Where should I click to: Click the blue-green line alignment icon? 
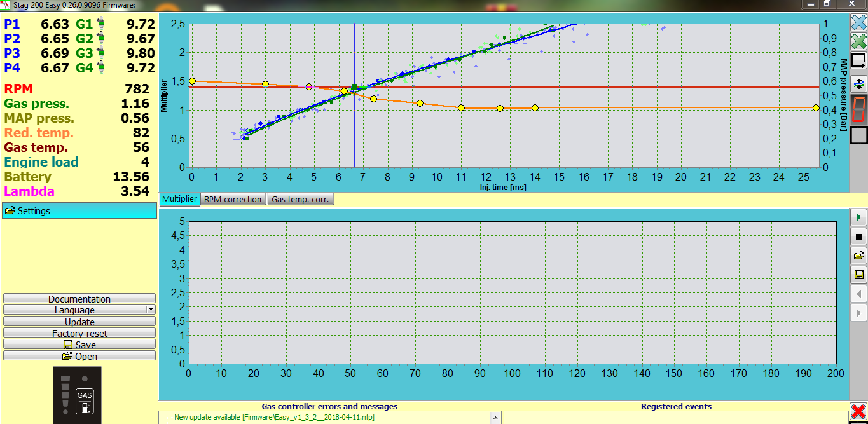(858, 84)
